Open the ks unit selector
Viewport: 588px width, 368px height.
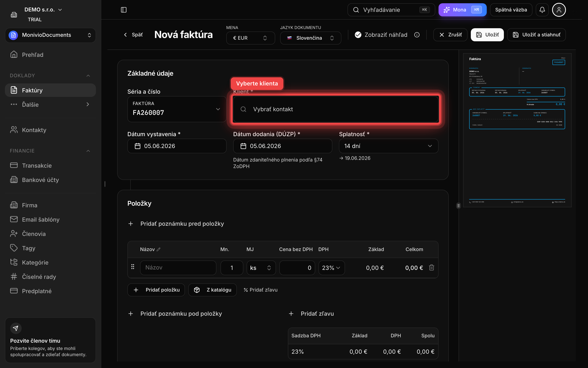(261, 268)
